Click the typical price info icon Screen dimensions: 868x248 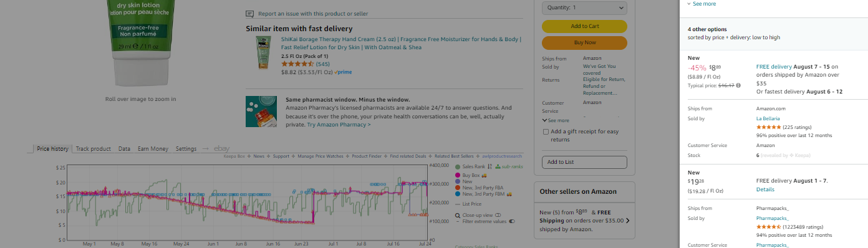pyautogui.click(x=738, y=85)
